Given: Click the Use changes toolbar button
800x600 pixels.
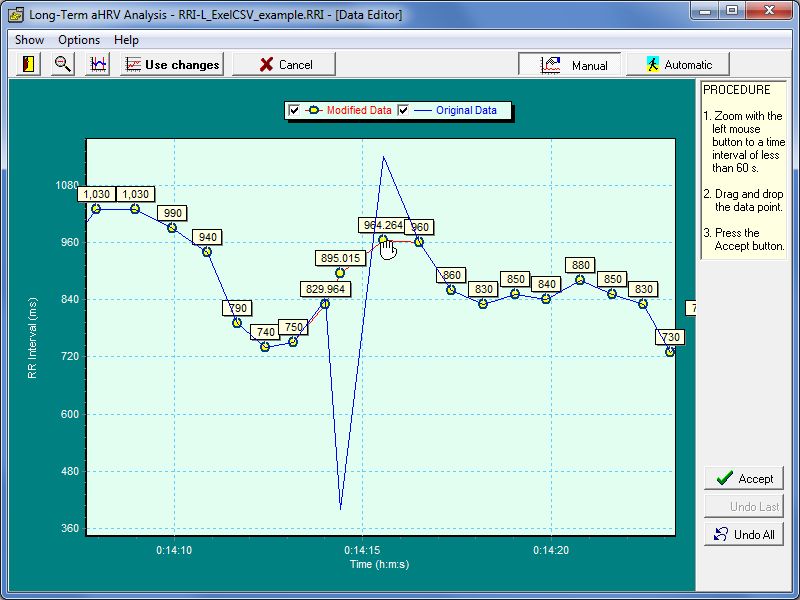Looking at the screenshot, I should (x=172, y=64).
